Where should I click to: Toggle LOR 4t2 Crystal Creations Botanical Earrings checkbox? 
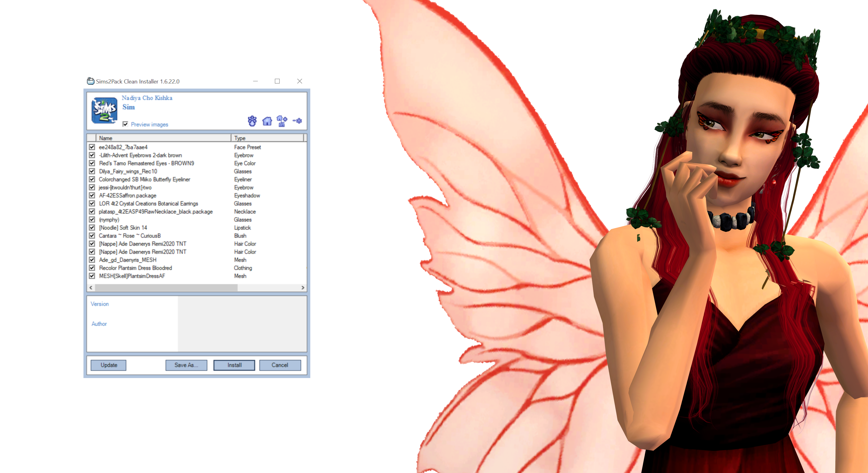click(x=92, y=204)
